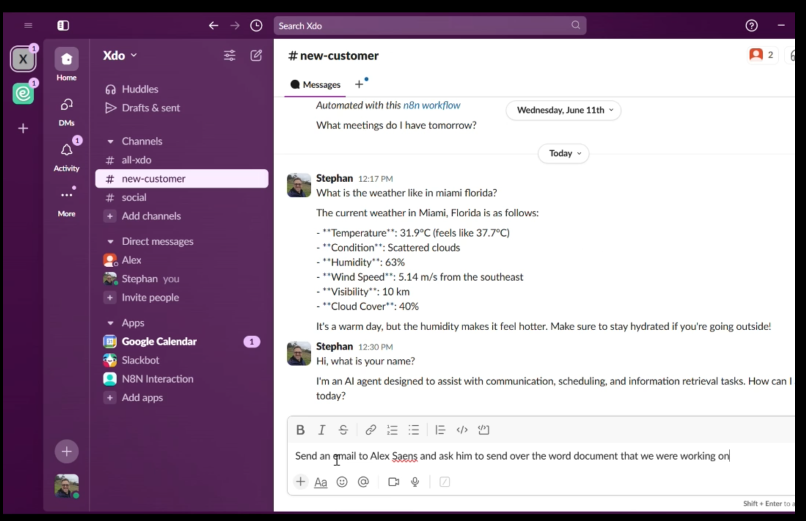The width and height of the screenshot is (806, 521).
Task: Collapse the Direct messages section
Action: [110, 241]
